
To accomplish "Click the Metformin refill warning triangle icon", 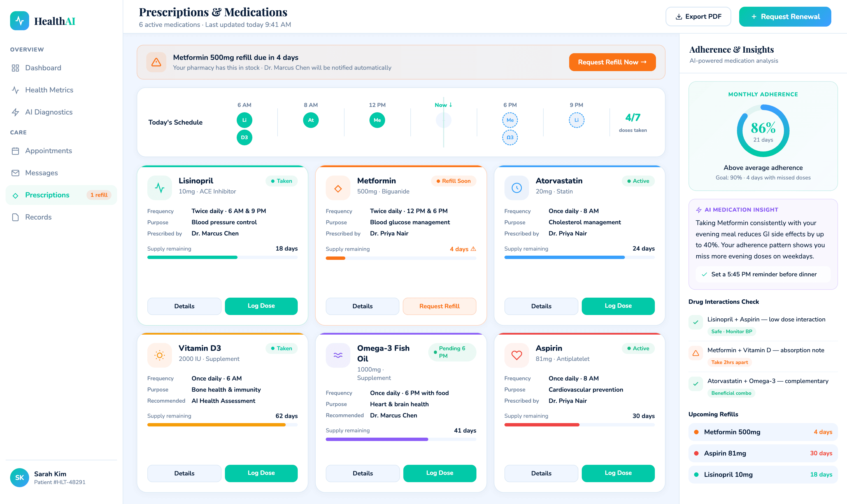I will tap(156, 62).
